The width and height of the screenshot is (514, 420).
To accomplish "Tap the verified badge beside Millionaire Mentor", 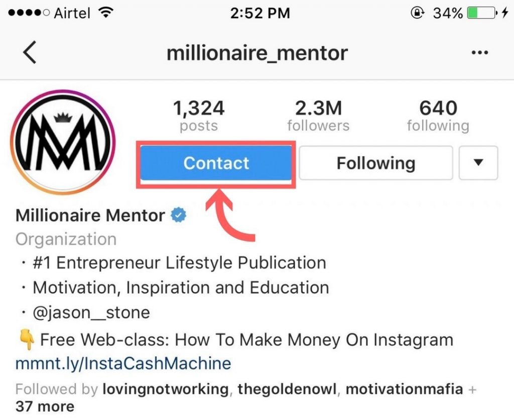I will click(179, 215).
